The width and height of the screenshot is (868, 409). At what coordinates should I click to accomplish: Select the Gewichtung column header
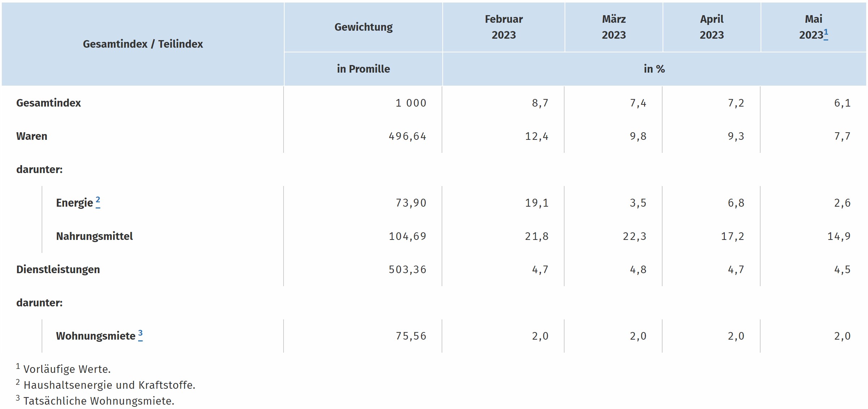click(x=363, y=27)
